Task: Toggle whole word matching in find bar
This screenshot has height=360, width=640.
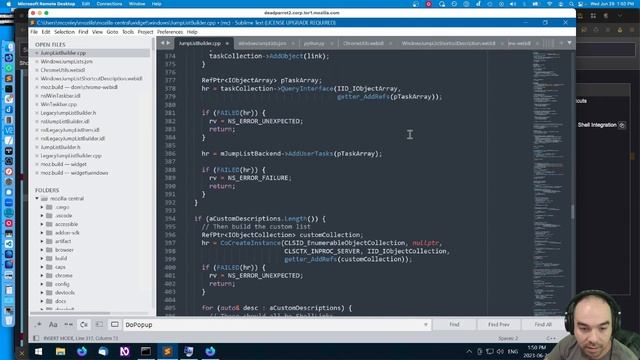Action: pos(69,324)
